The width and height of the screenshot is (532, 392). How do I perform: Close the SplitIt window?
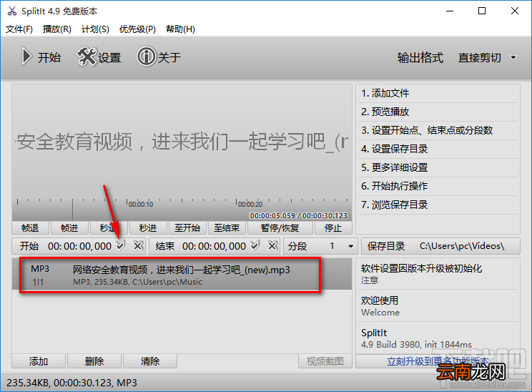click(515, 11)
